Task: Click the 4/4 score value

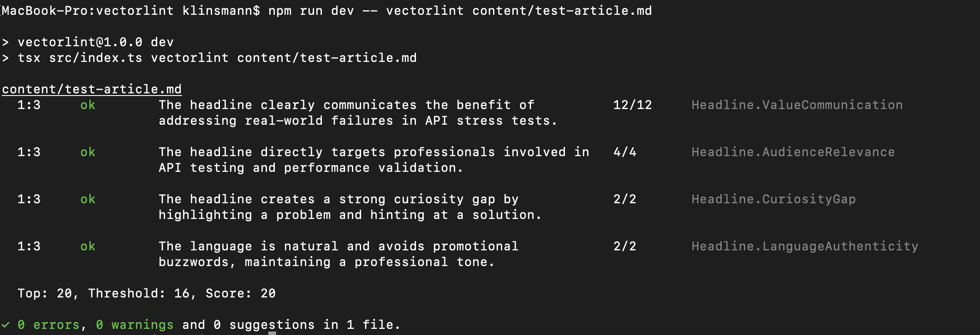Action: 625,152
